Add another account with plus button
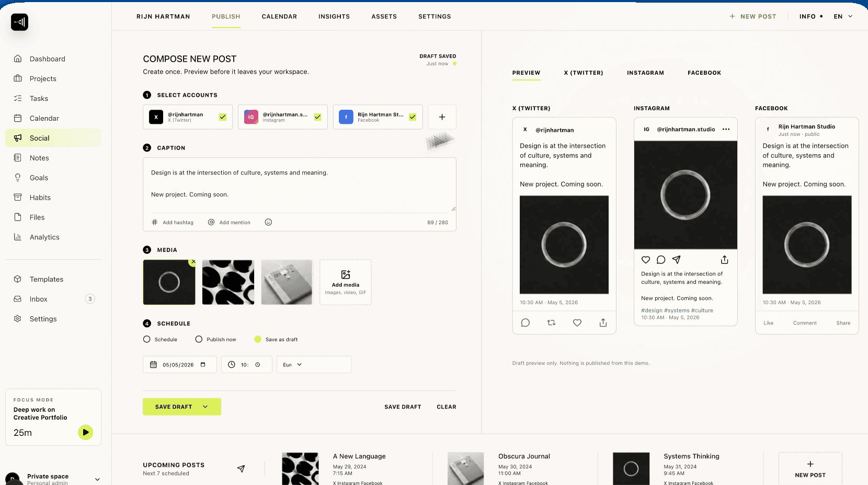 pyautogui.click(x=442, y=117)
